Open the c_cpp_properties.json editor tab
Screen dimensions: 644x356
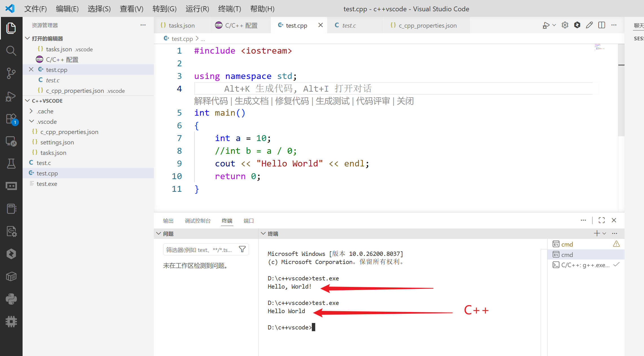point(428,25)
